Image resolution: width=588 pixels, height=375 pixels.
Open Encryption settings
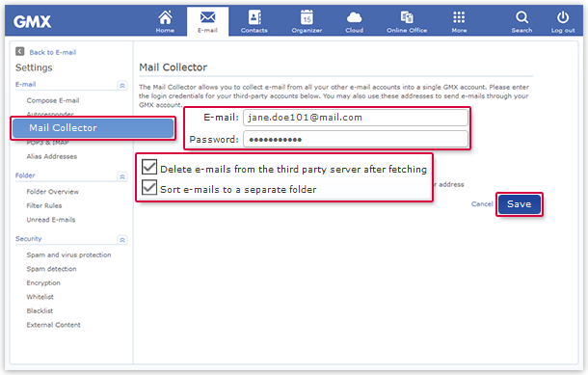click(43, 282)
